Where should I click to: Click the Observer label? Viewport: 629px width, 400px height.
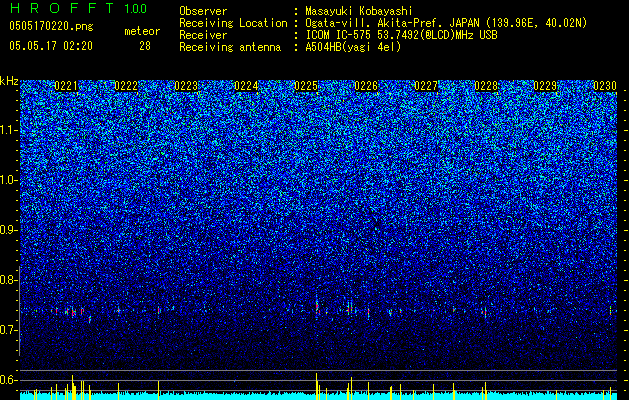coord(203,12)
